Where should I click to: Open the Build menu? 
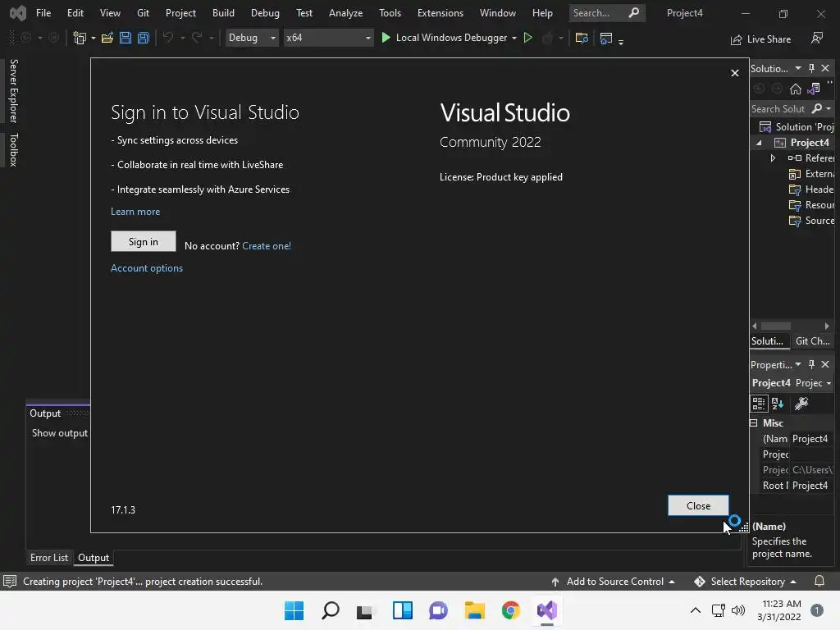tap(223, 13)
